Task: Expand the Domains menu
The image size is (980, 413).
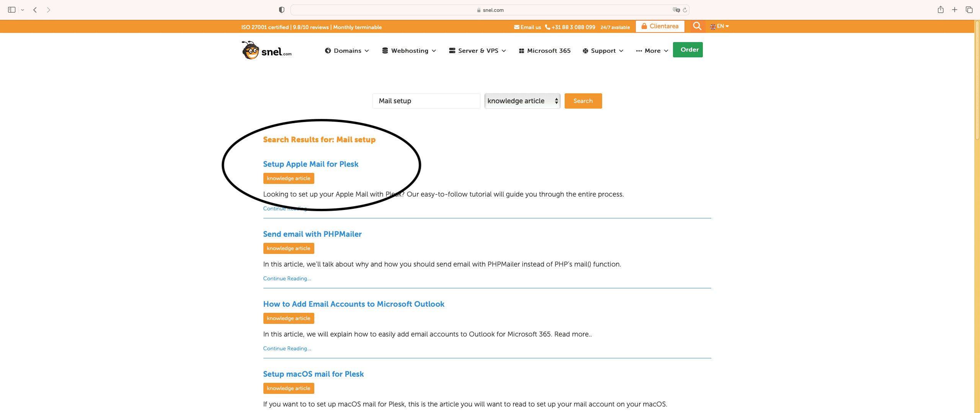Action: [347, 51]
